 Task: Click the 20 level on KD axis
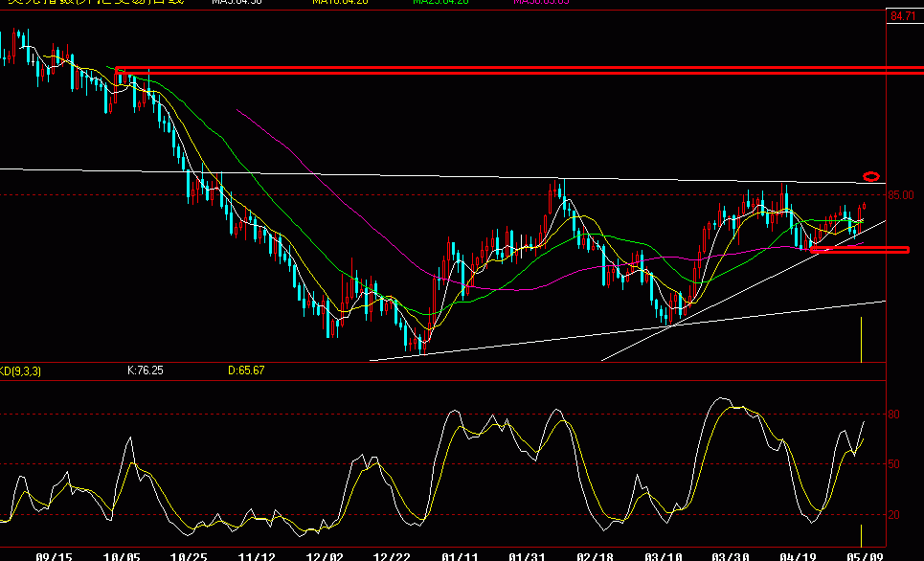coord(894,515)
